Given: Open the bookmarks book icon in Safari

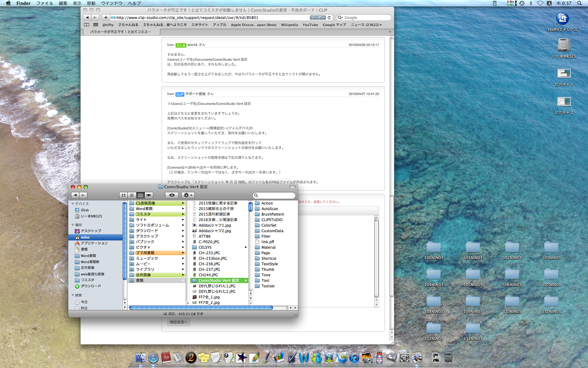Looking at the screenshot, I should [x=87, y=25].
